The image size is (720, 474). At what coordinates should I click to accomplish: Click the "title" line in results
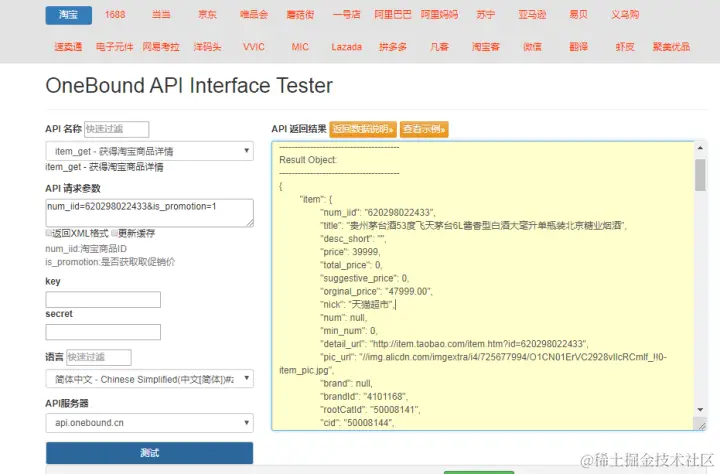pyautogui.click(x=473, y=226)
